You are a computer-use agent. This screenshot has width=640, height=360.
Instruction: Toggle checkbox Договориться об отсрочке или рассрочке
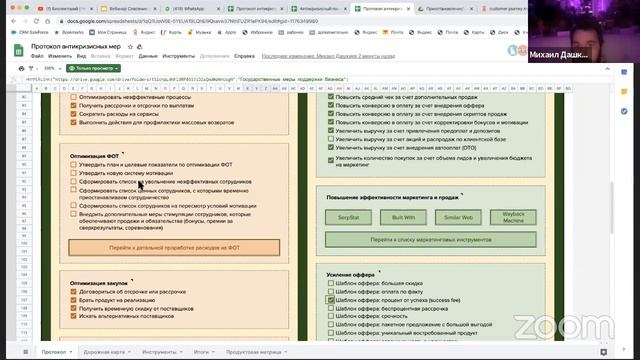coord(73,291)
